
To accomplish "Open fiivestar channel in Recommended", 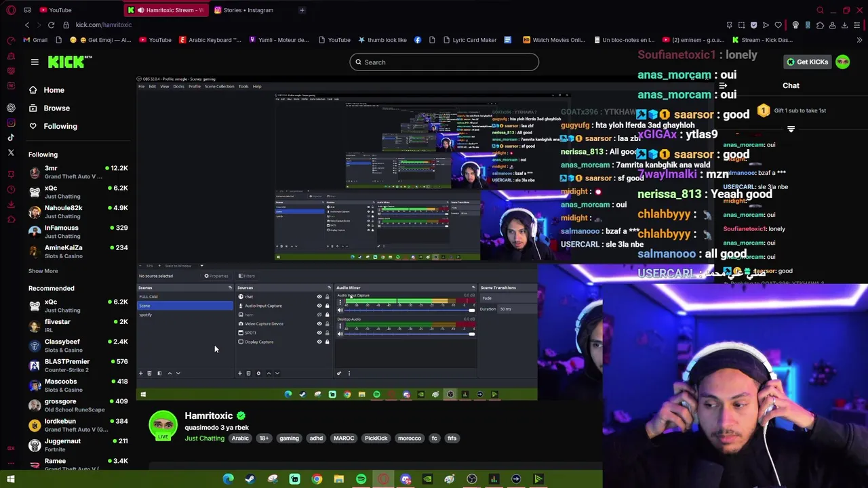I will (x=78, y=326).
